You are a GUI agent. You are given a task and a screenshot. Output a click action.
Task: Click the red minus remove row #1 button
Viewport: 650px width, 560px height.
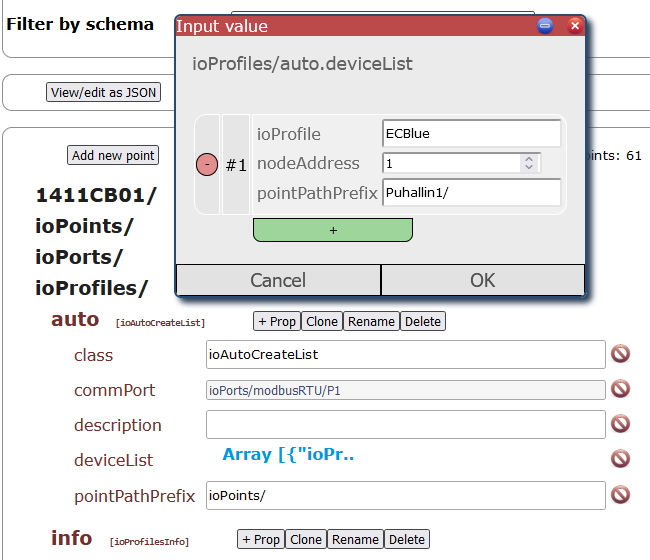207,165
